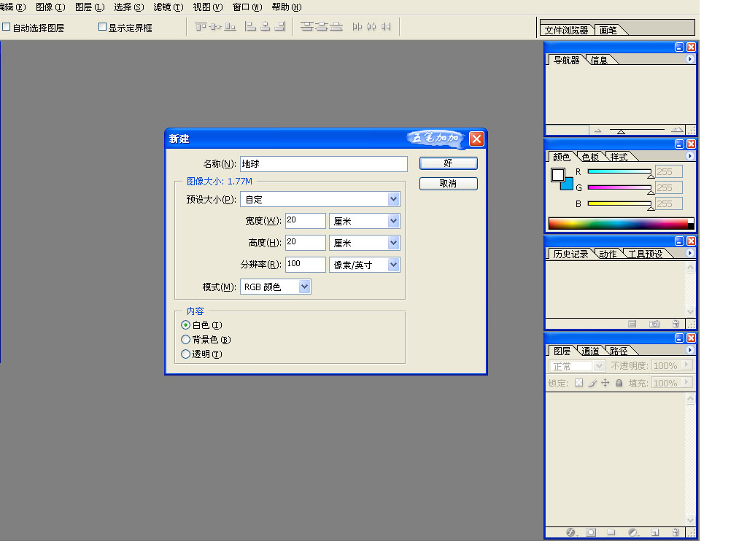The height and width of the screenshot is (560, 747).
Task: Click the R color slider
Action: [x=619, y=171]
